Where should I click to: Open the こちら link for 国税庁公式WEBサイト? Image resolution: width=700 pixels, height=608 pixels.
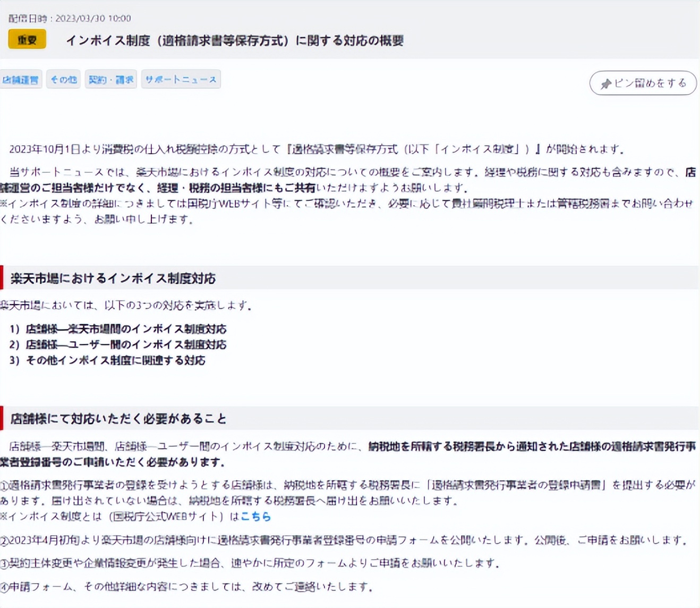click(x=256, y=516)
